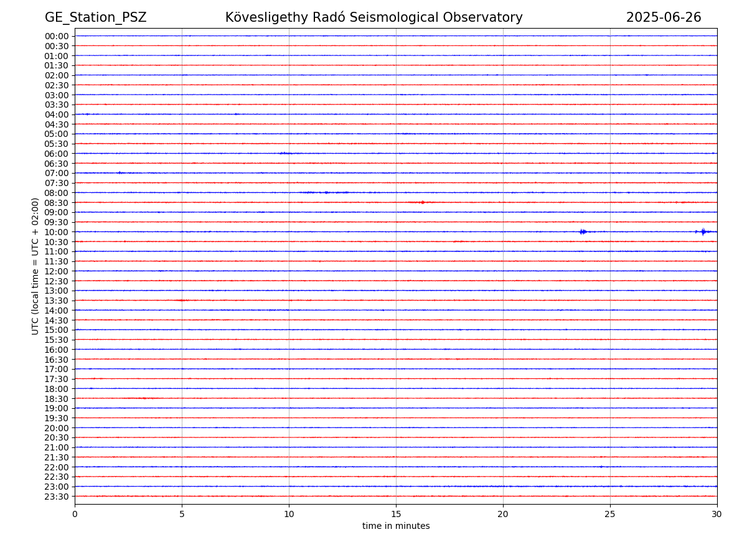Click the 15 tick on the minutes axis
747x560 pixels.
coord(396,514)
